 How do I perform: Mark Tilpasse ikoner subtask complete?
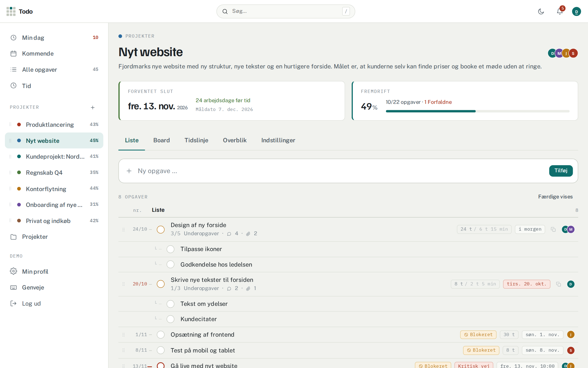click(170, 249)
